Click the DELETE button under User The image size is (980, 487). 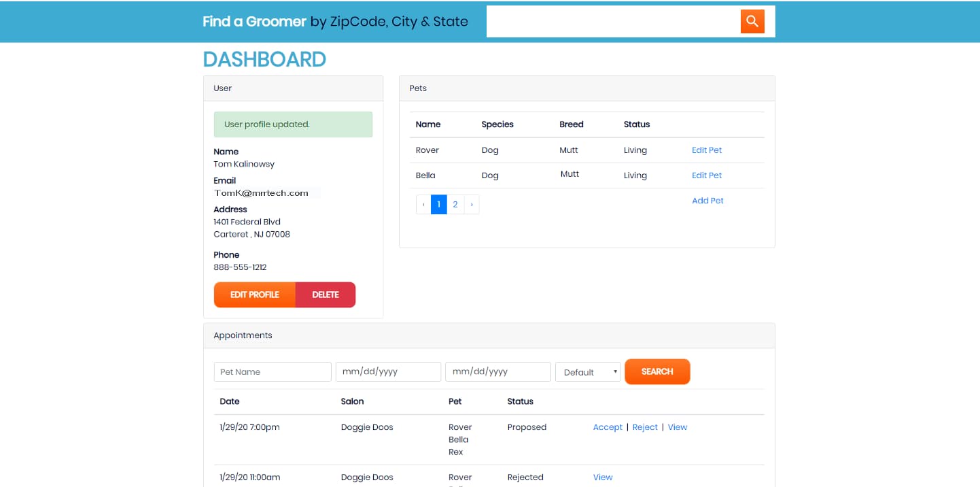coord(325,295)
